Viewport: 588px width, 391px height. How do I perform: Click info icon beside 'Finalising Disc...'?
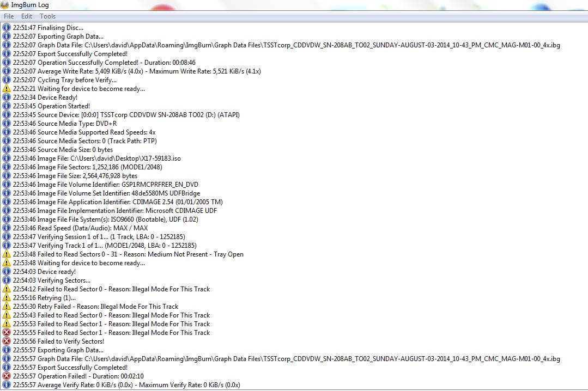[x=7, y=27]
